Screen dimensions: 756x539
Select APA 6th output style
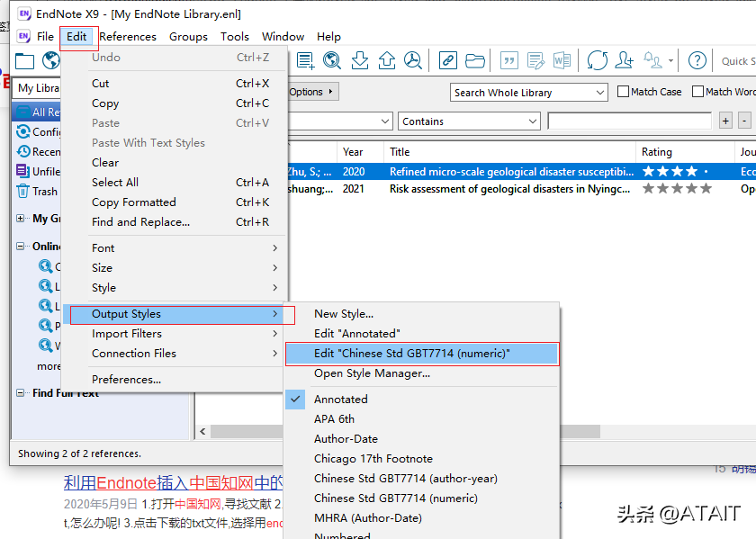pyautogui.click(x=422, y=419)
